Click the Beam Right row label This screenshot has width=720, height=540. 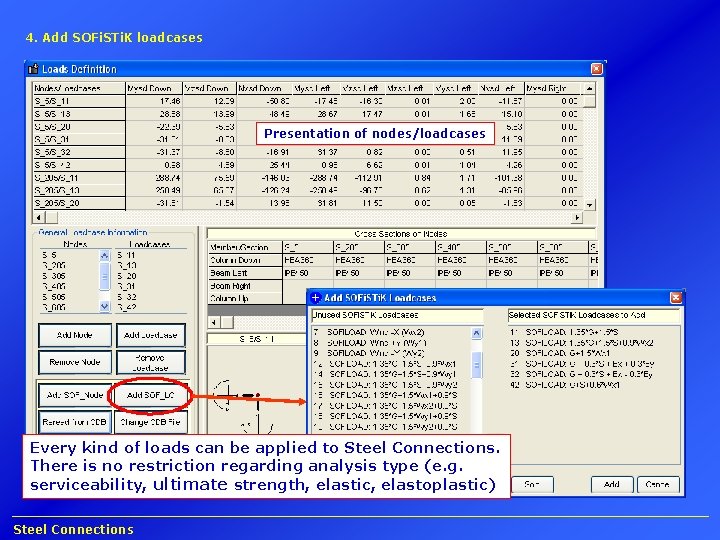pos(244,286)
